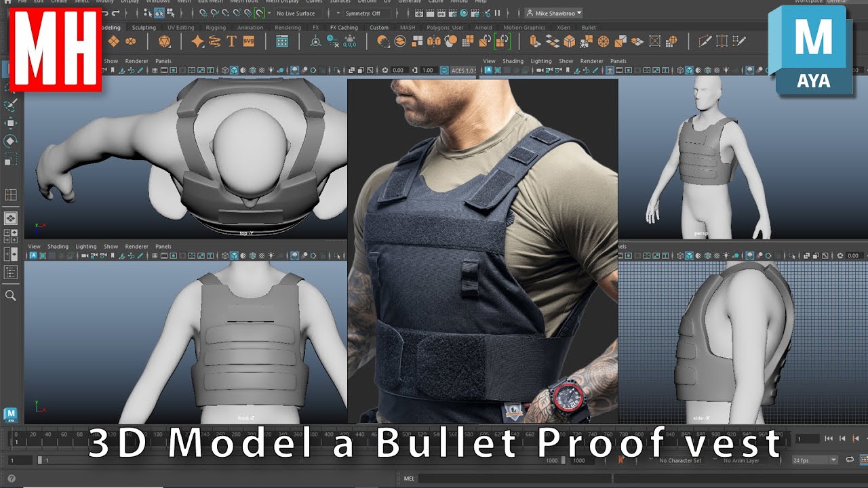Click the Redo arrow in status line
The image size is (868, 488).
[115, 13]
